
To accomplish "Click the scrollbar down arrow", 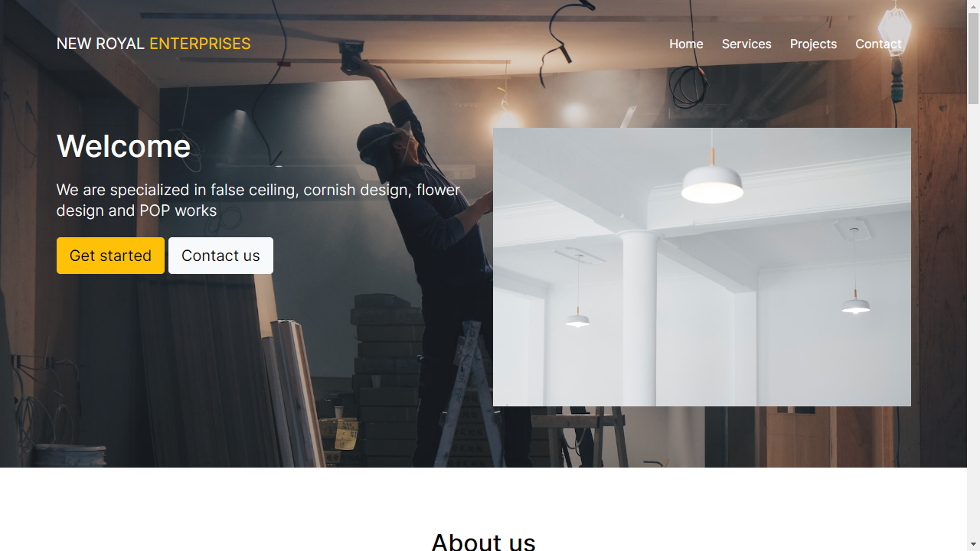I will pyautogui.click(x=973, y=545).
